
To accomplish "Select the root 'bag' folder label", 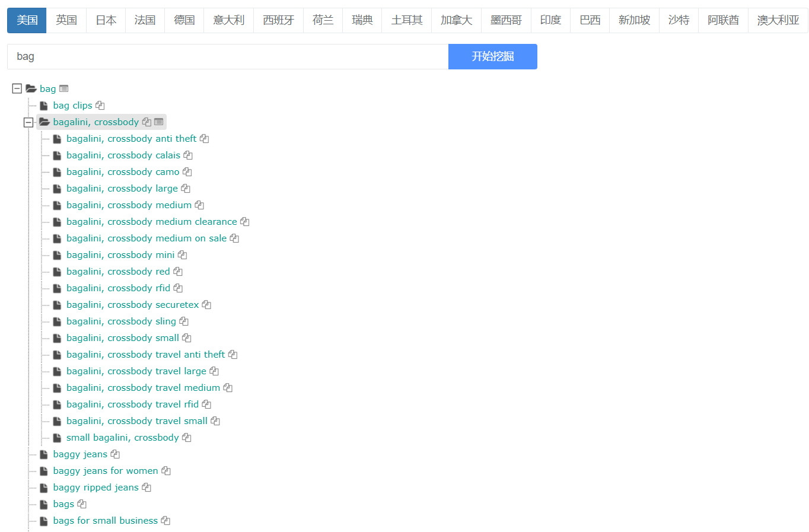I will click(x=47, y=89).
